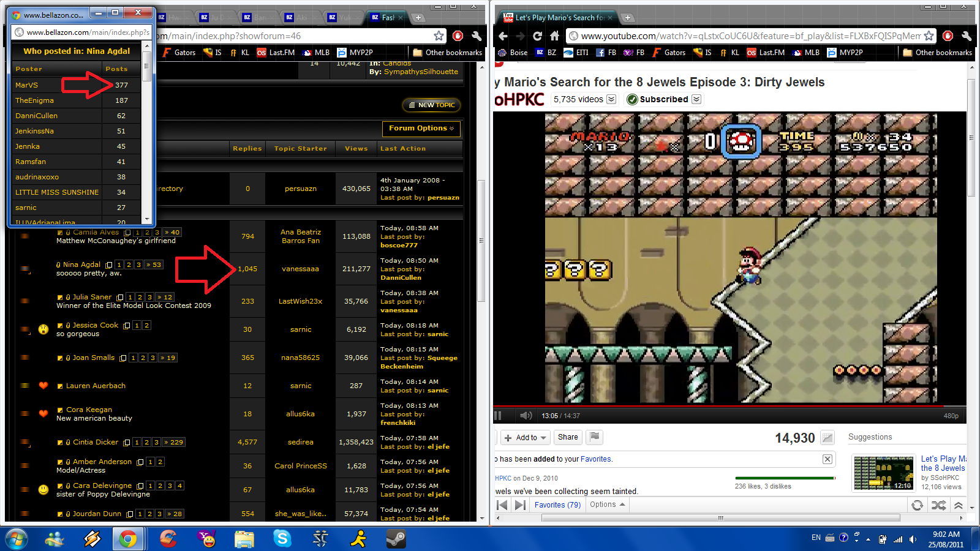Open Boise bookmark in YouTube window
980x551 pixels.
click(513, 53)
